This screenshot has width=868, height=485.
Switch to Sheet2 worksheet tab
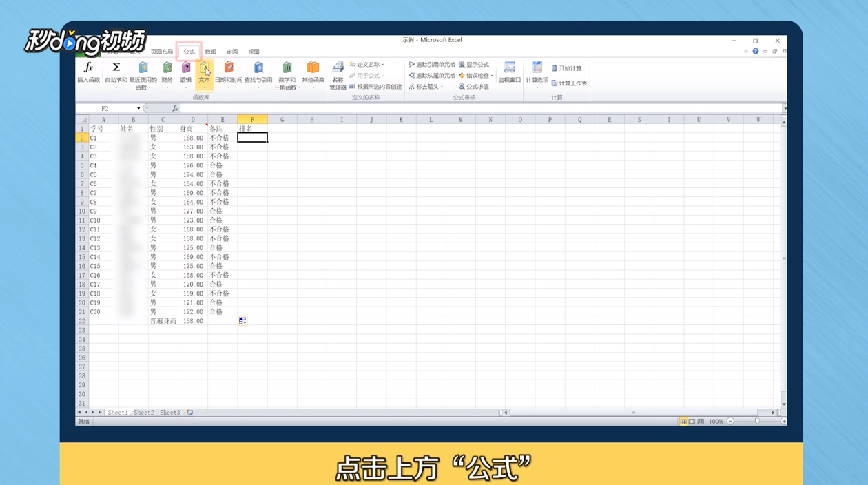(x=143, y=413)
